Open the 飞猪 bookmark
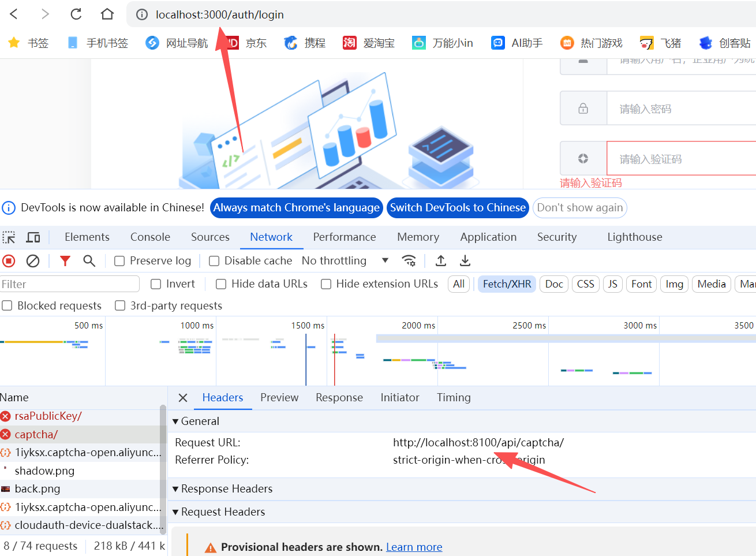The image size is (756, 556). tap(661, 43)
